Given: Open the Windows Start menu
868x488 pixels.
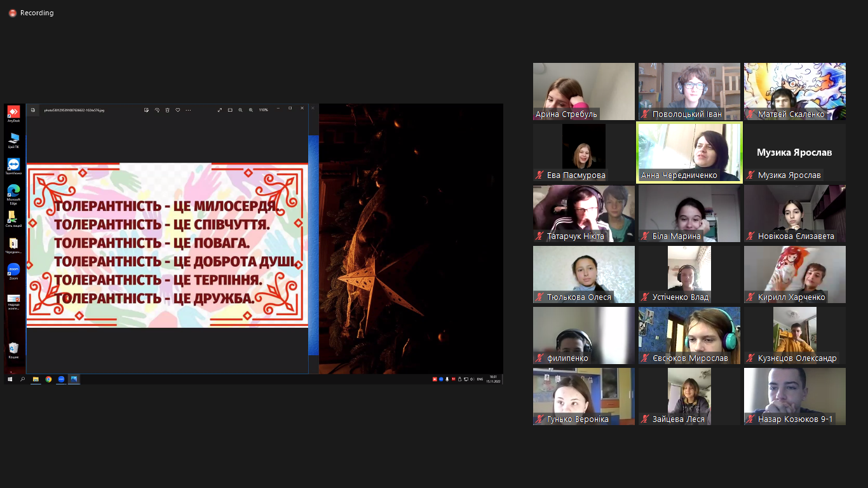Looking at the screenshot, I should [10, 379].
